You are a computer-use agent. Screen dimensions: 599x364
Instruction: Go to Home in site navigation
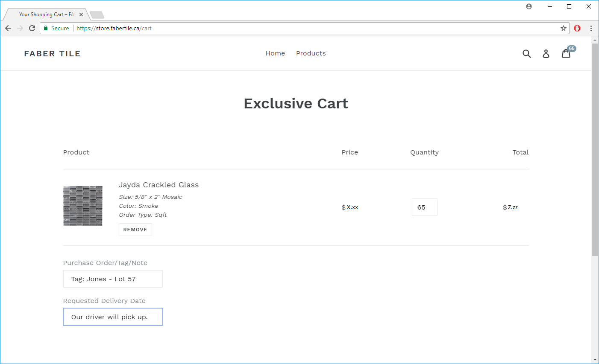(x=275, y=53)
